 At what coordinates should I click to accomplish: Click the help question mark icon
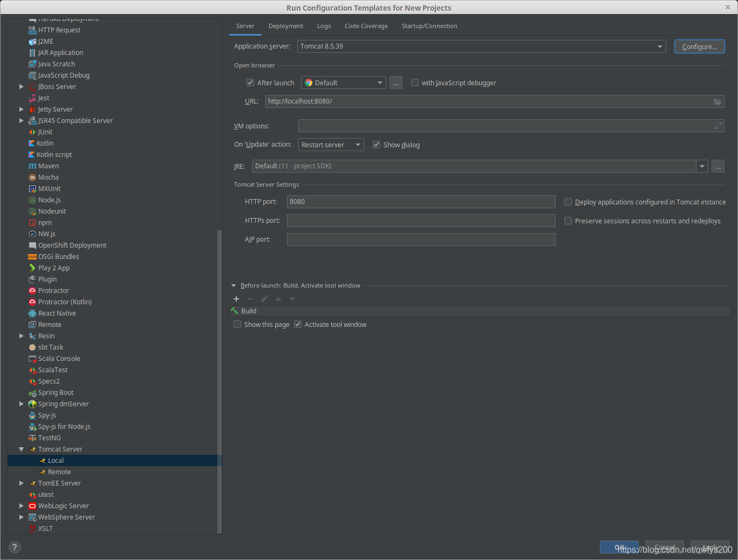click(x=15, y=547)
